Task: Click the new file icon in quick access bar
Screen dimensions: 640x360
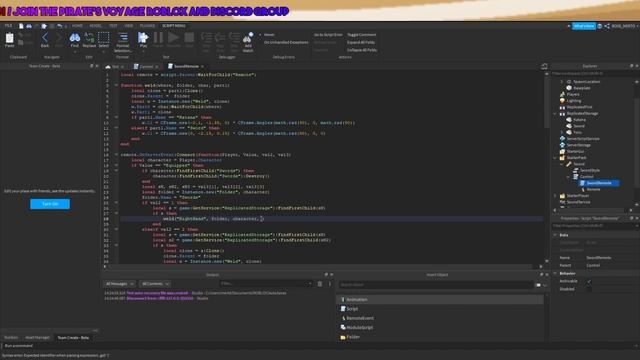Action: pos(21,26)
